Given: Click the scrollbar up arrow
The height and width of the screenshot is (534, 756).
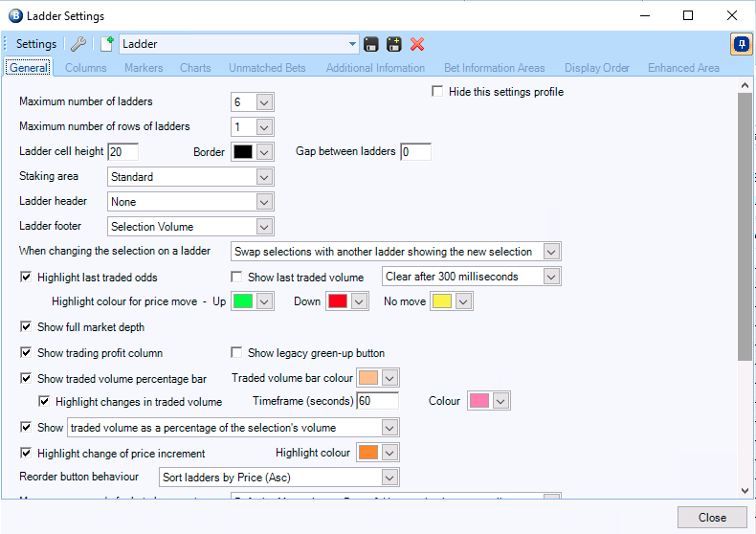Looking at the screenshot, I should 745,85.
